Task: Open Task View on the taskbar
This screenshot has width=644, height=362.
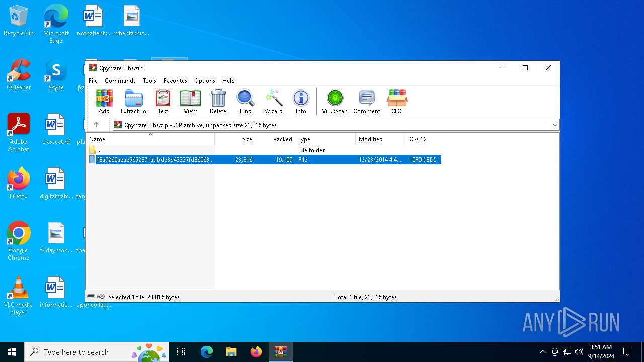Action: pyautogui.click(x=181, y=352)
